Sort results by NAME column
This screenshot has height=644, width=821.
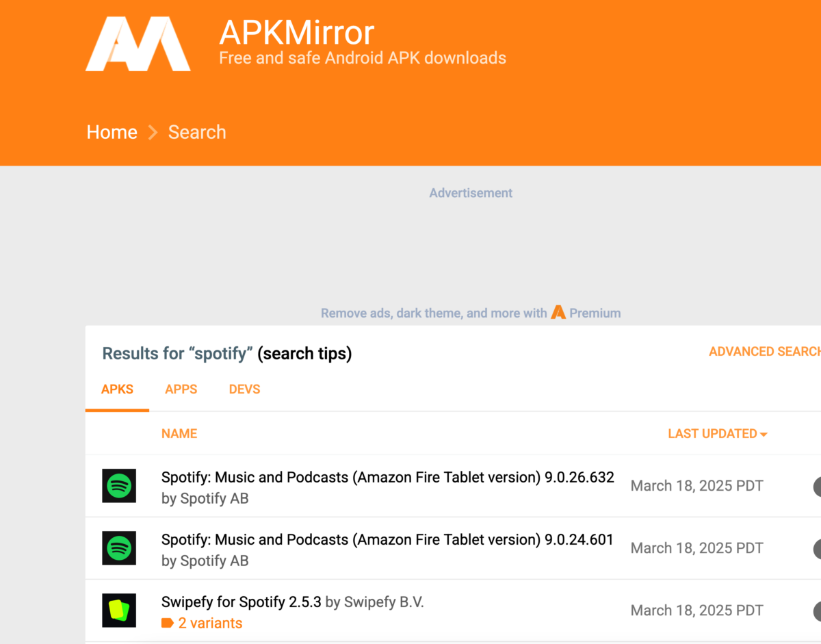tap(179, 433)
